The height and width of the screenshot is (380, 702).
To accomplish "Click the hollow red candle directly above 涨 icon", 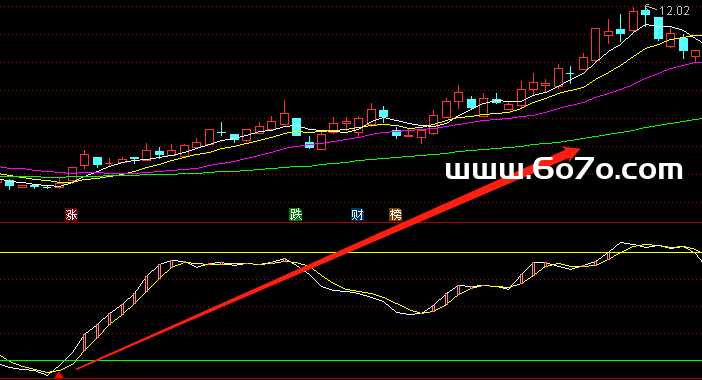I will click(x=73, y=174).
